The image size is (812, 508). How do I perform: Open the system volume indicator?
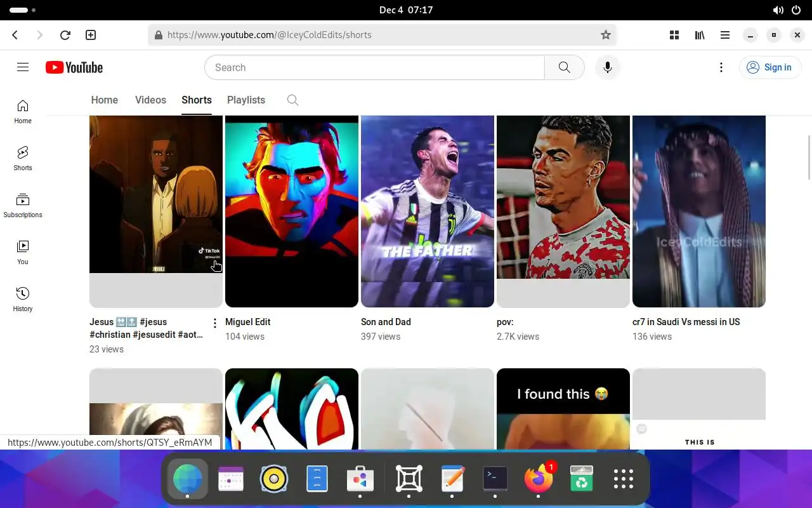(778, 10)
